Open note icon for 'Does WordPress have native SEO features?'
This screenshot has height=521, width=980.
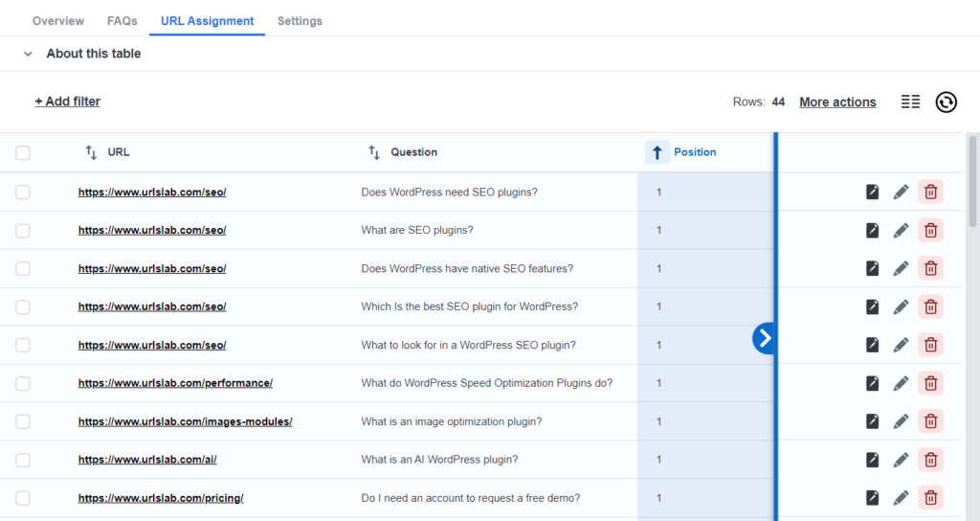tap(873, 268)
